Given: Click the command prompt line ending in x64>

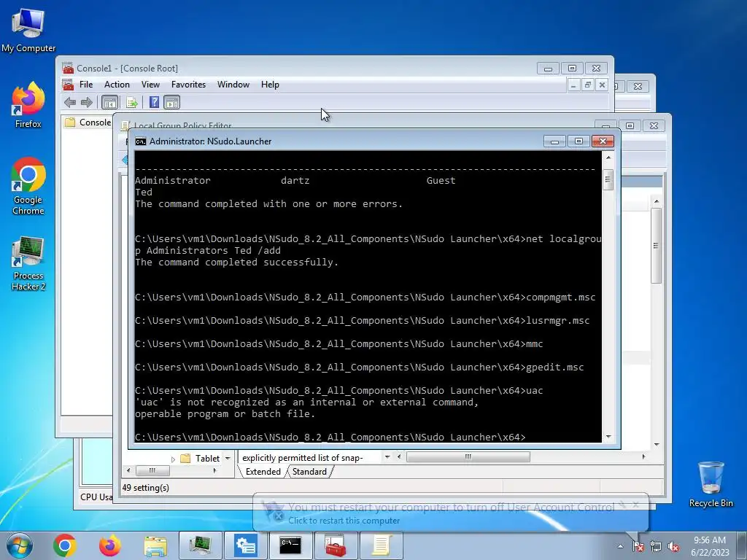Looking at the screenshot, I should click(330, 437).
